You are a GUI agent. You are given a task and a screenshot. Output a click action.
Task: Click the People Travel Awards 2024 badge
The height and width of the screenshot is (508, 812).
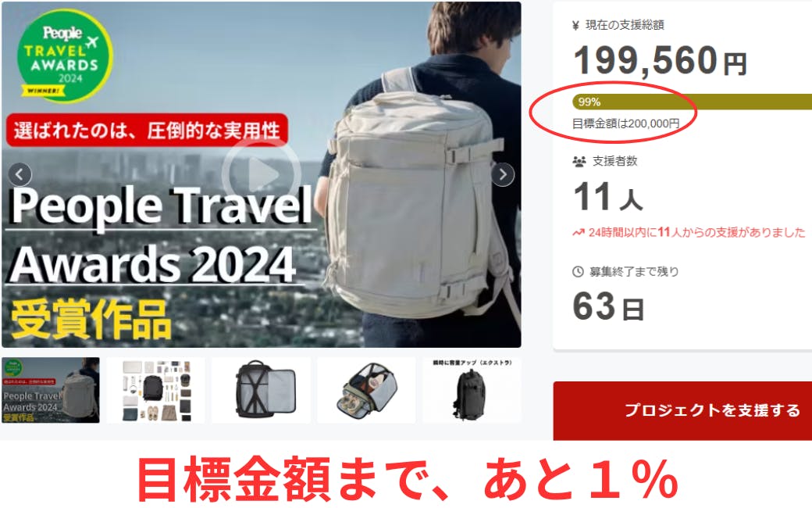click(65, 56)
